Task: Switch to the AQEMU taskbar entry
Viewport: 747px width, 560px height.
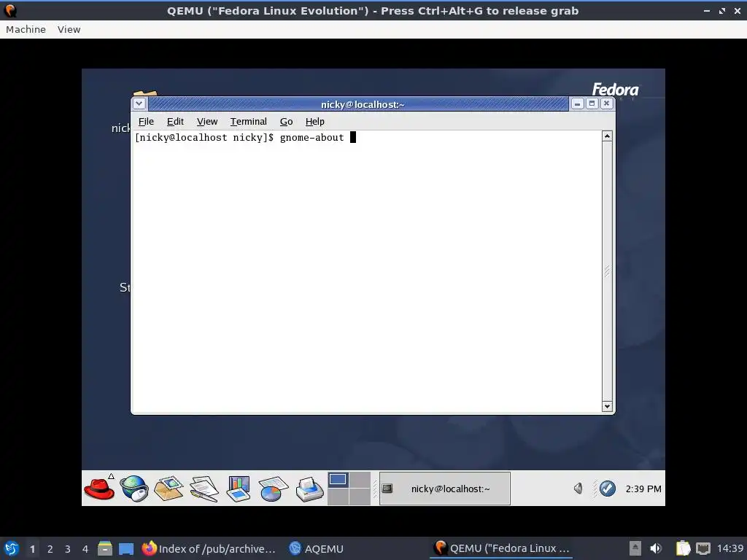Action: tap(317, 548)
